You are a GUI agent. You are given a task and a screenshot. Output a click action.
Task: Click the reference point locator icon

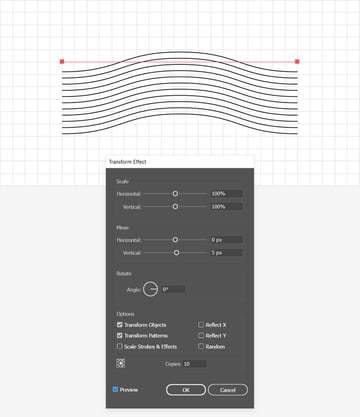pyautogui.click(x=121, y=363)
